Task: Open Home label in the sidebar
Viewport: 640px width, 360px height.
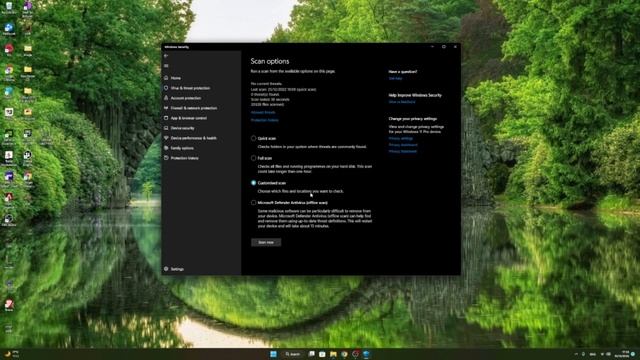Action: pyautogui.click(x=176, y=78)
